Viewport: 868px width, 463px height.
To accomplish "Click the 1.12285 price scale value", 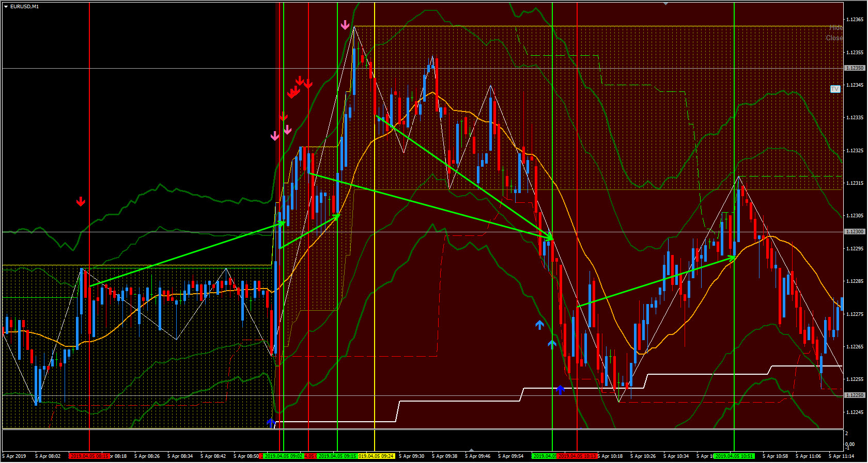I will click(x=855, y=281).
